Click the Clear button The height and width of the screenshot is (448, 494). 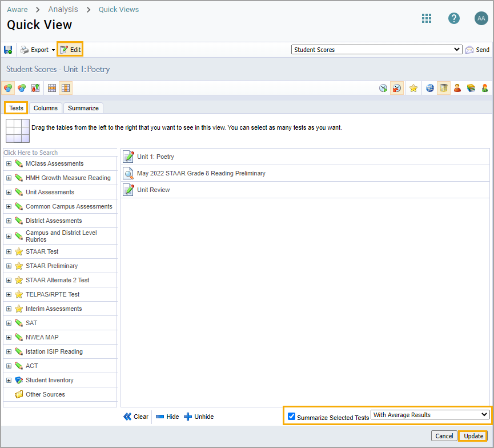tap(136, 417)
